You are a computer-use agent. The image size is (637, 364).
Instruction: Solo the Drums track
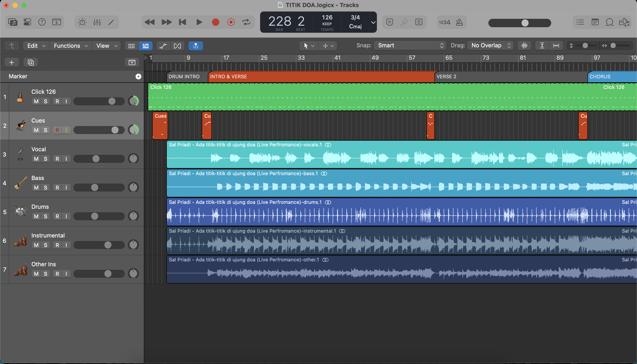pyautogui.click(x=46, y=216)
